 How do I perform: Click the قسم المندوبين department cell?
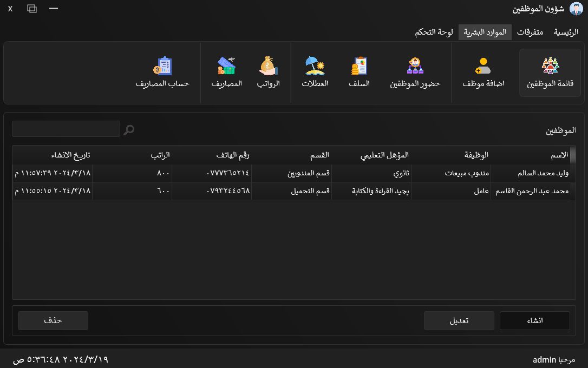pyautogui.click(x=291, y=173)
